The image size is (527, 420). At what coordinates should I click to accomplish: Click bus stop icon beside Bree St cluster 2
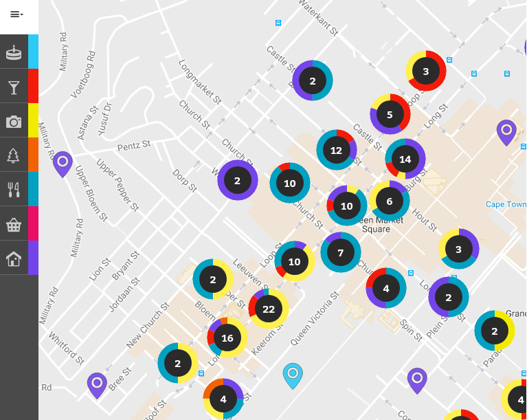(x=201, y=373)
